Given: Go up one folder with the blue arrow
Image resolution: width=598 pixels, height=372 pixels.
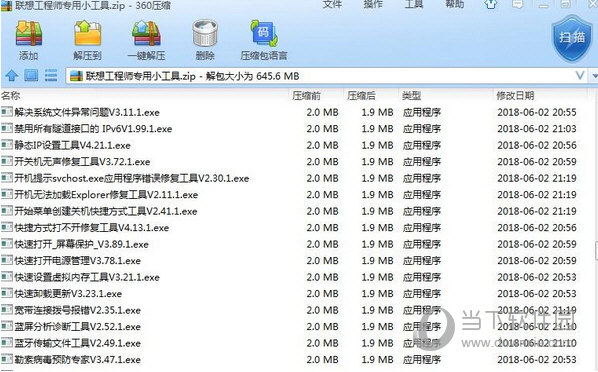Looking at the screenshot, I should 11,76.
